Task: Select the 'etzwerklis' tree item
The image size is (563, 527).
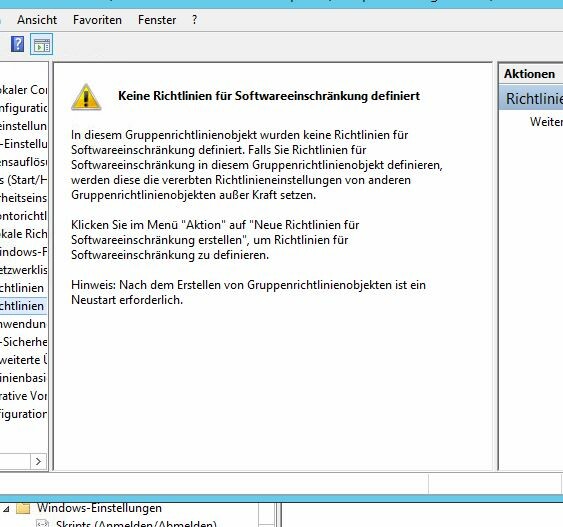Action: tap(23, 270)
